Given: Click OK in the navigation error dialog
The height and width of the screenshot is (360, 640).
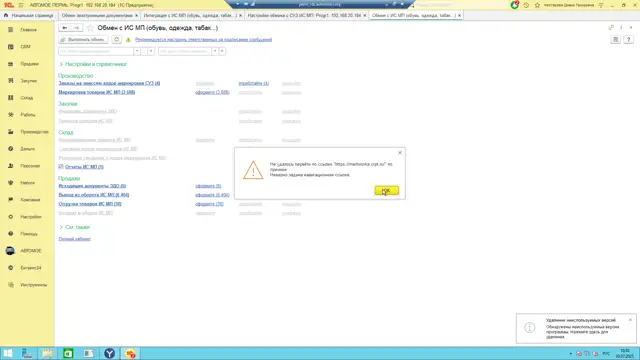Looking at the screenshot, I should [x=386, y=191].
